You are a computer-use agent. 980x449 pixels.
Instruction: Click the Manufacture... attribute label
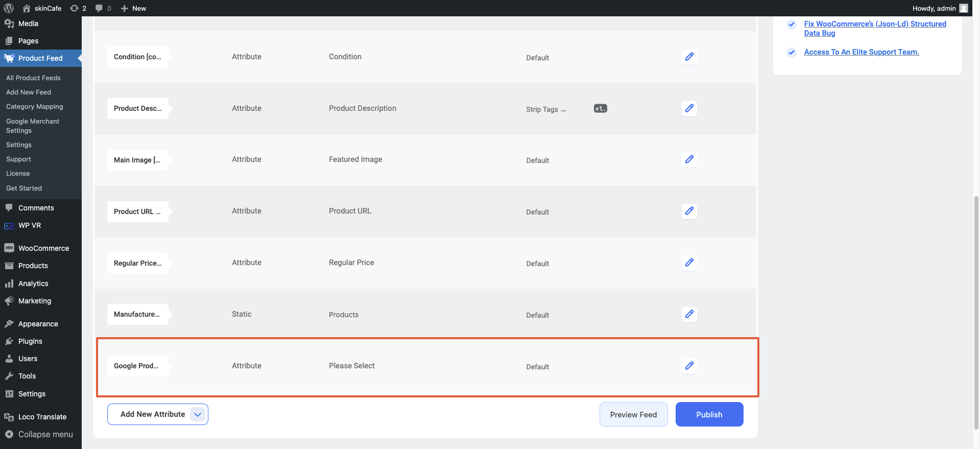[137, 314]
